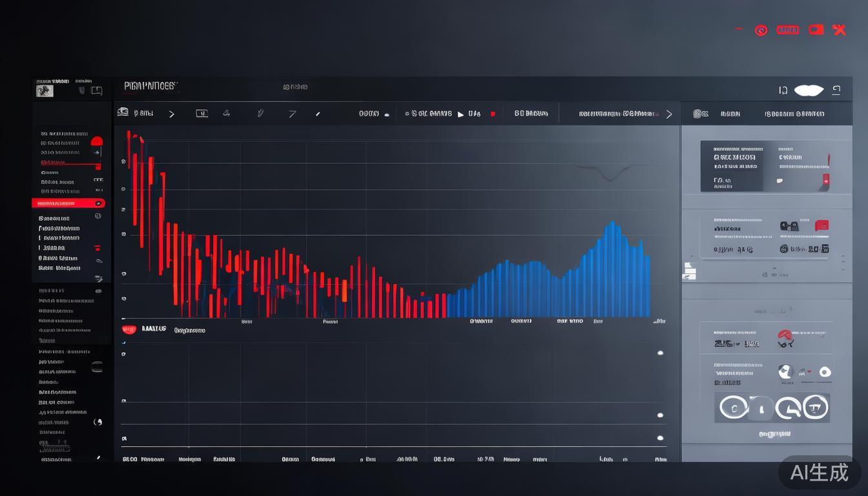Click the white oval toggle in window header

[809, 90]
